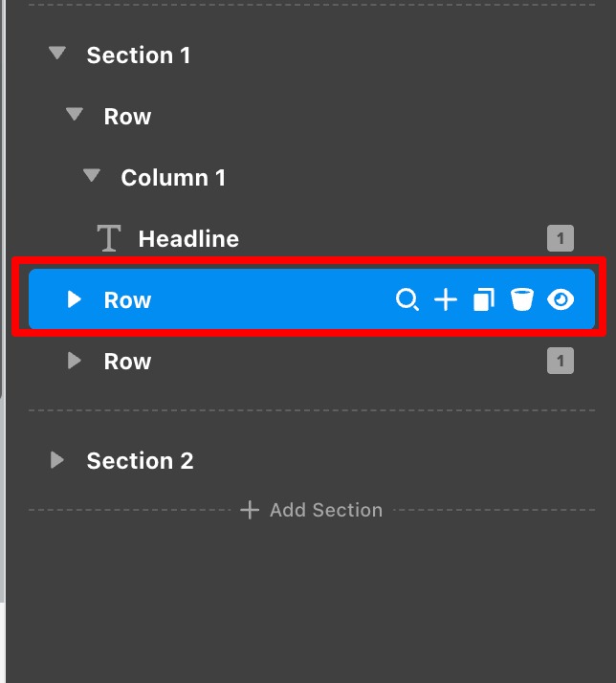Collapse Section 1 using its triangle
This screenshot has width=616, height=683.
[x=58, y=55]
